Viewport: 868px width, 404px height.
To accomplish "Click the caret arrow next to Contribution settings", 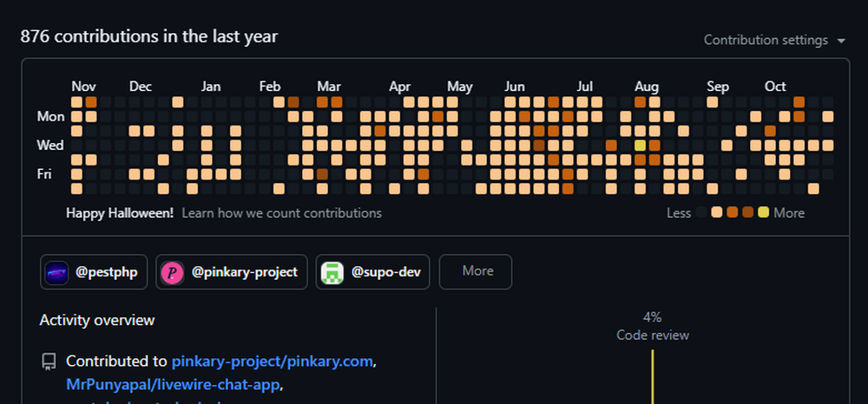I will (x=841, y=41).
